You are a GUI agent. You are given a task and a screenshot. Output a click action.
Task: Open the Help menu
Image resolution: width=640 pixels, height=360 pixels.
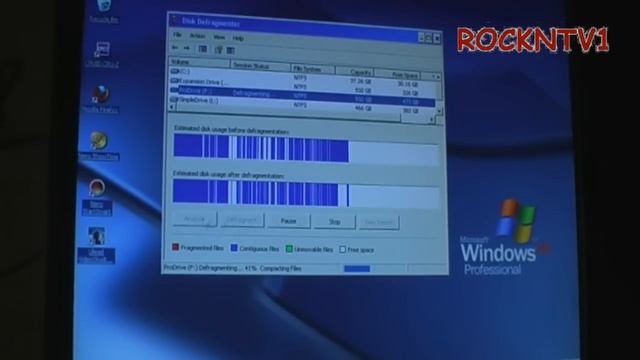(x=238, y=38)
